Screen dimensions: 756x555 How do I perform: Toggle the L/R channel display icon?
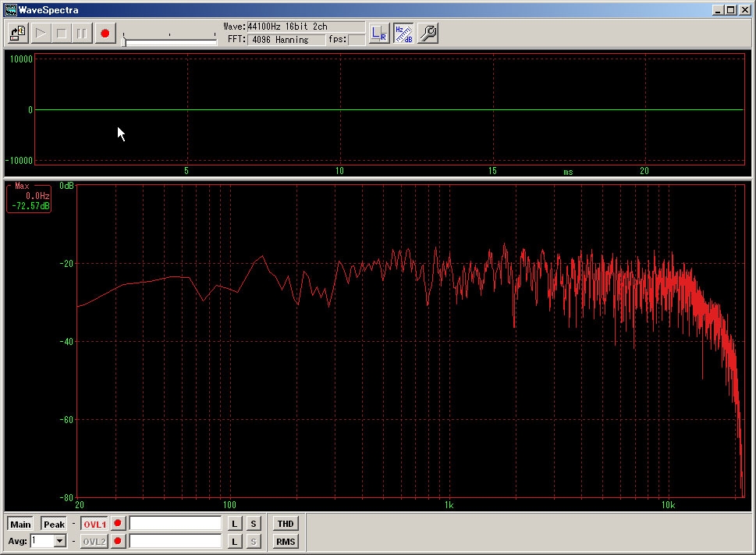pos(379,34)
